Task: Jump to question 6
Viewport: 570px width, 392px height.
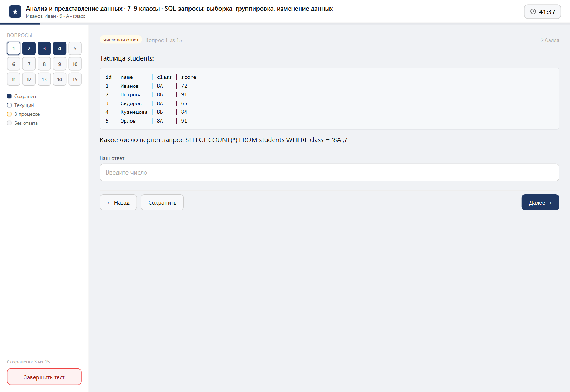Action: point(14,64)
